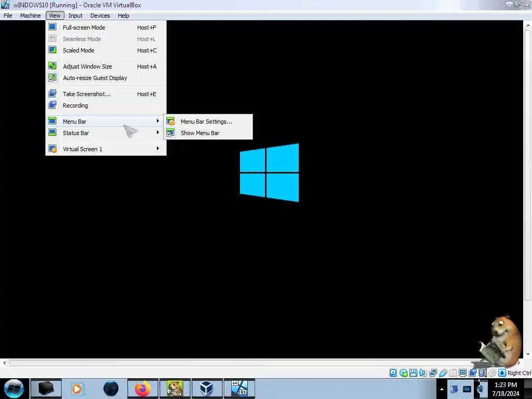This screenshot has height=399, width=532.
Task: Open the Input menu
Action: 75,16
